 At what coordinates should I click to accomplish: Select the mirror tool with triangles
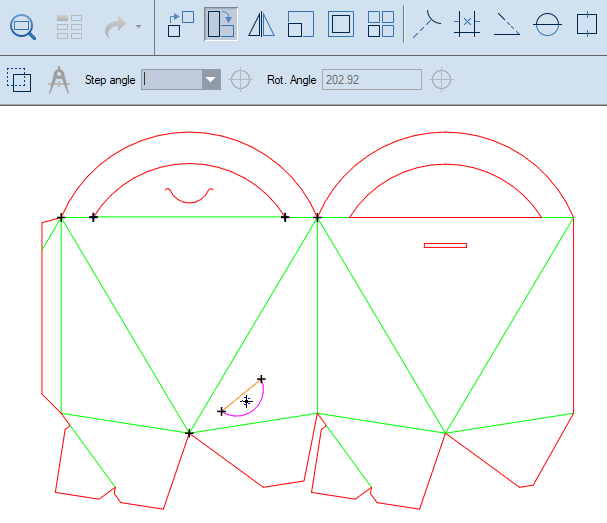[261, 24]
